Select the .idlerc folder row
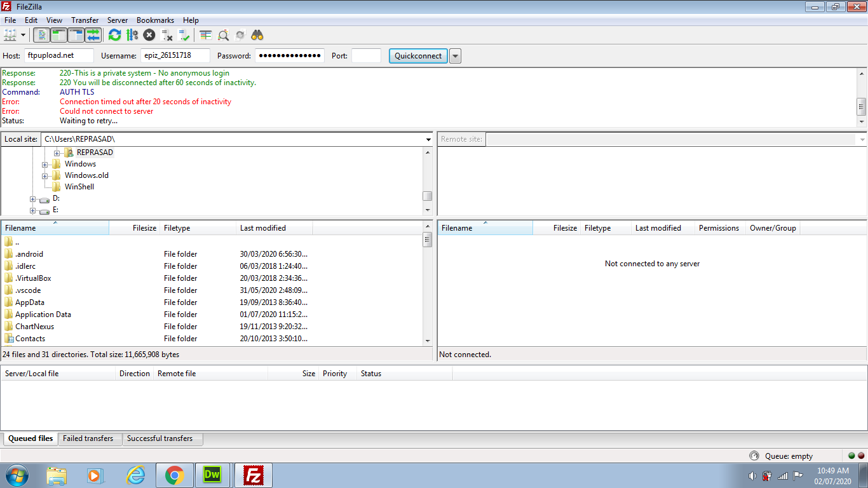 [212, 266]
